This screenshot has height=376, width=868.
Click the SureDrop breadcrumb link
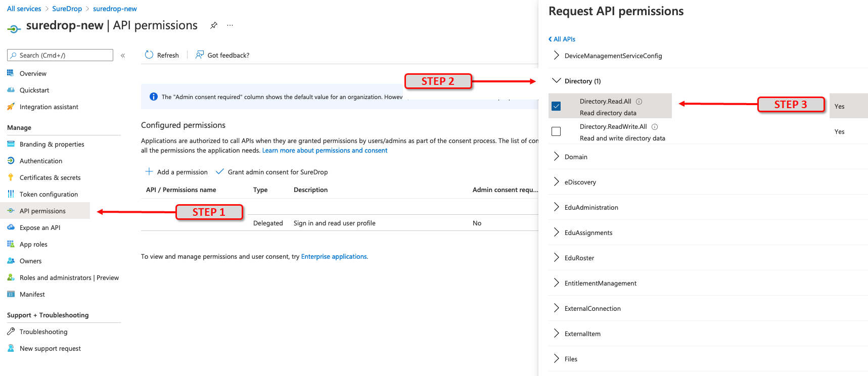click(x=67, y=9)
